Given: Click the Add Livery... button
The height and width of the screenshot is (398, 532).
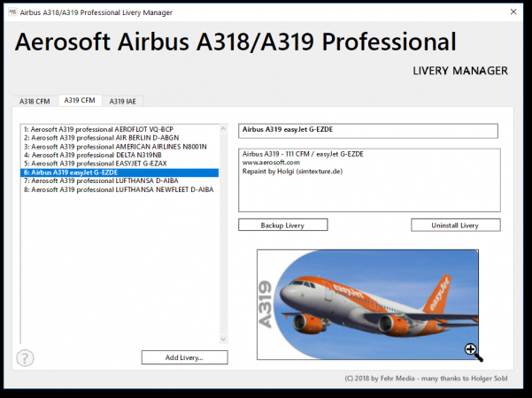Looking at the screenshot, I should [x=185, y=357].
